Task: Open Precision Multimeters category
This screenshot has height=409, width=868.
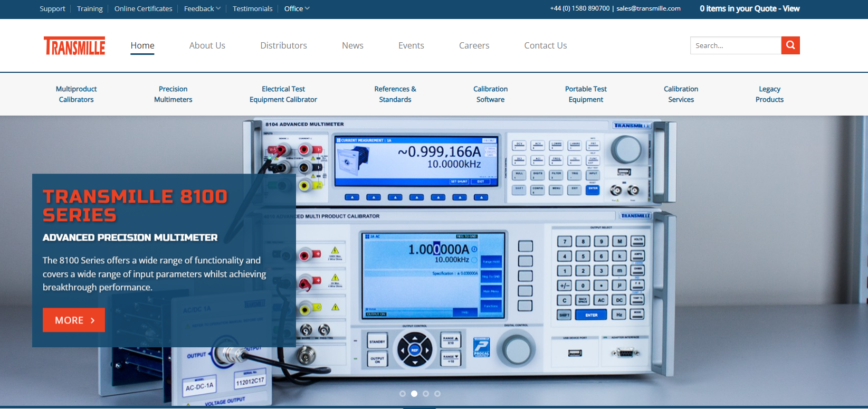Action: click(x=173, y=94)
